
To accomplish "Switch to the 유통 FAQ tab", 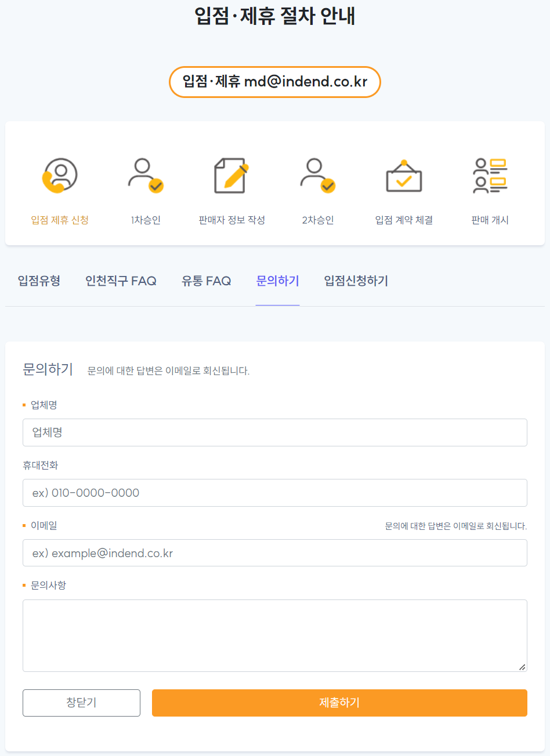I will point(206,281).
